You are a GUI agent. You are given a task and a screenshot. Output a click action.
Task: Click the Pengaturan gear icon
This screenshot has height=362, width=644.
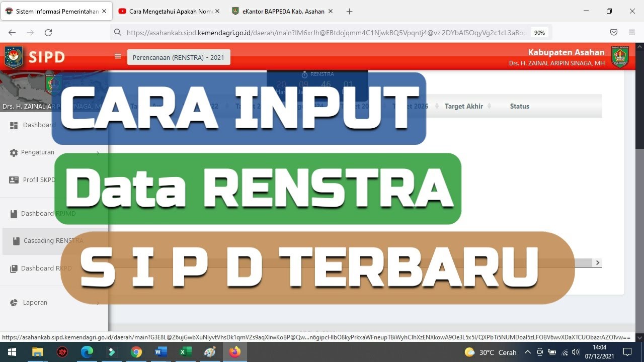click(x=14, y=152)
